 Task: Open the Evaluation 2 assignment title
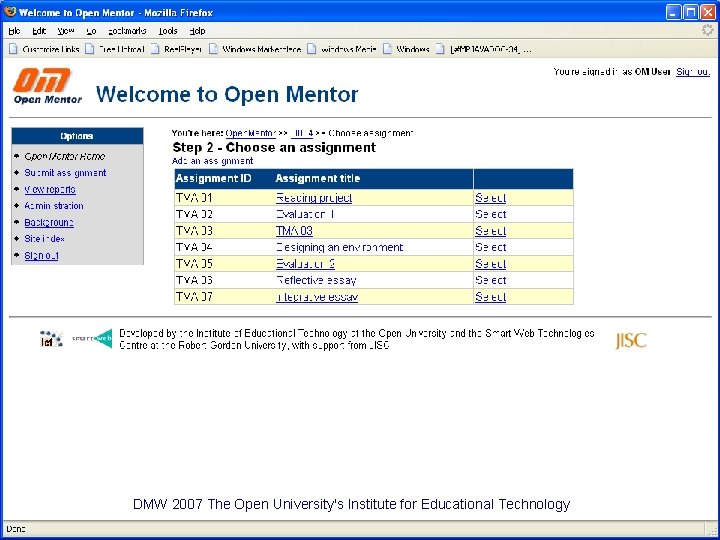point(305,264)
